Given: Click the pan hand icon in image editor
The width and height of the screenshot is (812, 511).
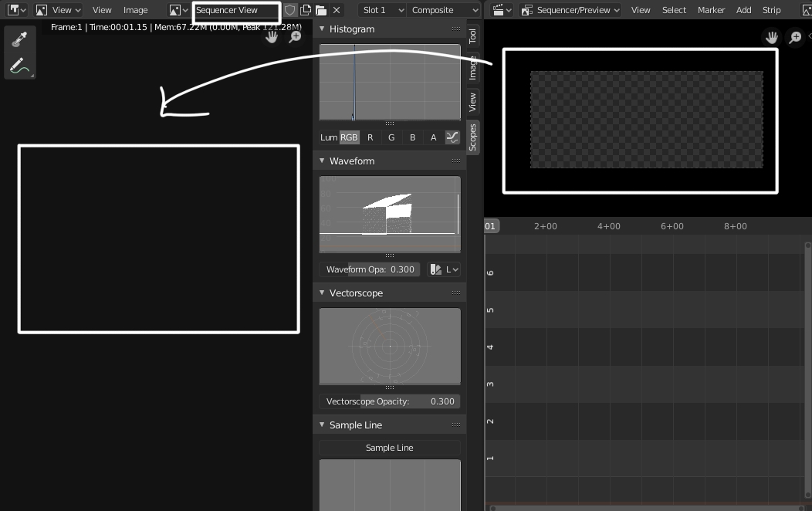Looking at the screenshot, I should 272,37.
